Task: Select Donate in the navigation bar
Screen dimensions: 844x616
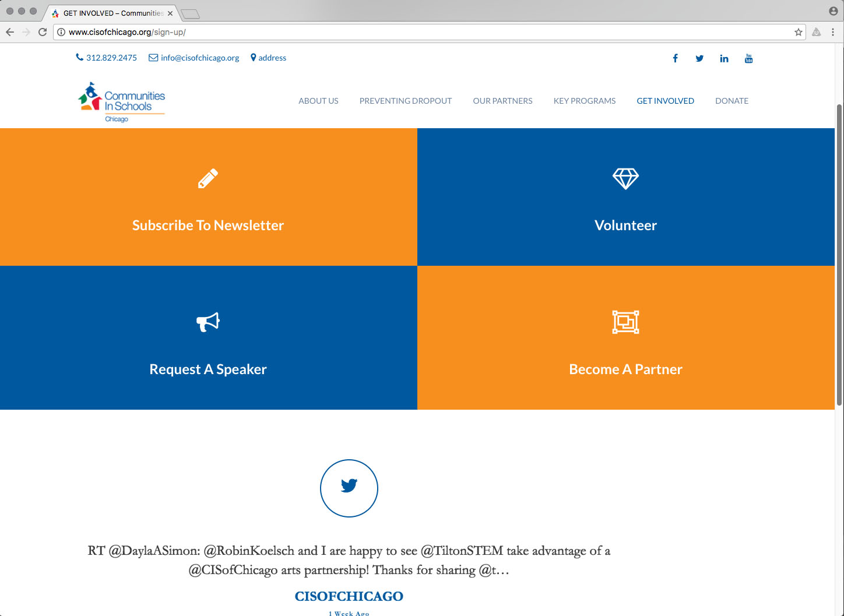Action: [x=732, y=101]
